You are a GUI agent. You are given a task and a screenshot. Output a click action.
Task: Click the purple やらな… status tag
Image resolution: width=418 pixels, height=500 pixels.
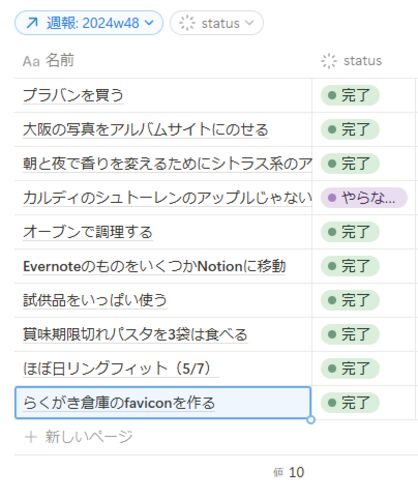coord(364,198)
